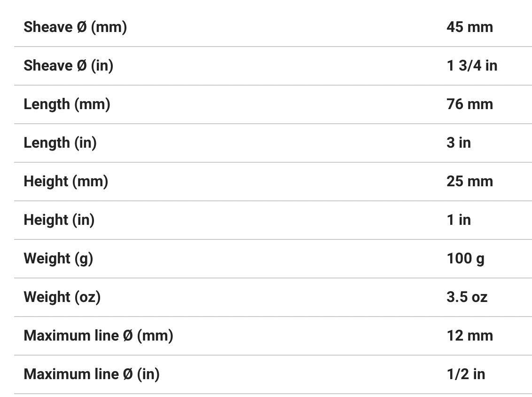
Task: Select the 100 g weight value
Action: click(x=465, y=259)
